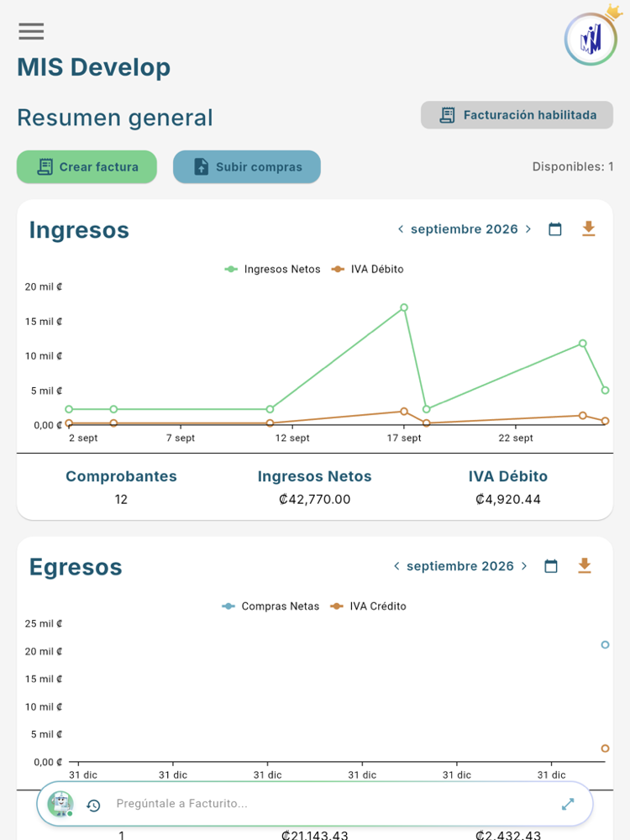The image size is (630, 840).
Task: Select the last Ingresos Netos data point
Action: click(606, 391)
